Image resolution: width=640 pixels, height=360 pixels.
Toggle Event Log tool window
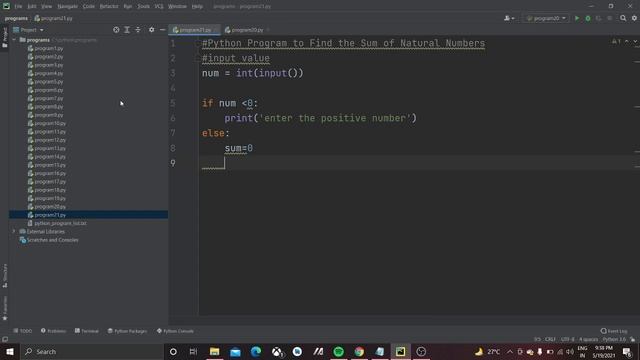click(x=614, y=331)
